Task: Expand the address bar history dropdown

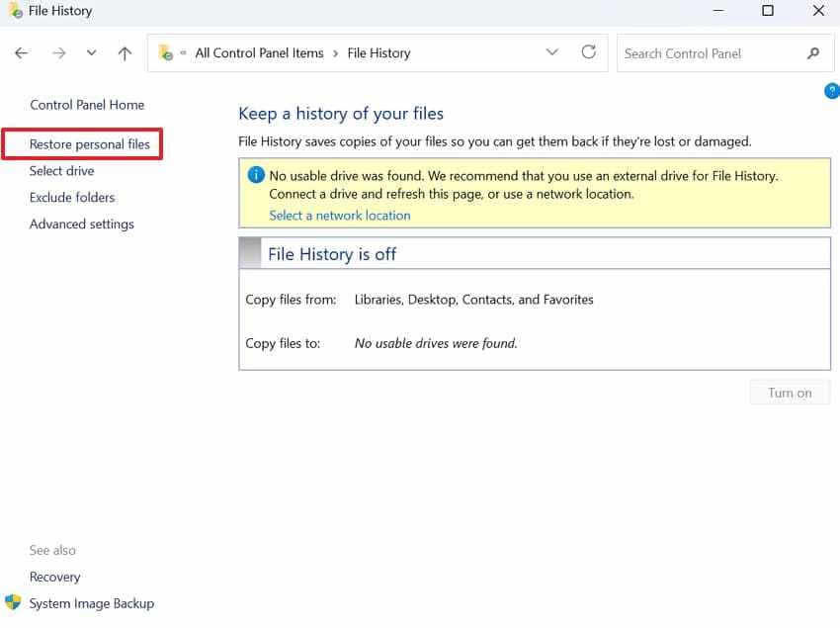Action: point(551,52)
